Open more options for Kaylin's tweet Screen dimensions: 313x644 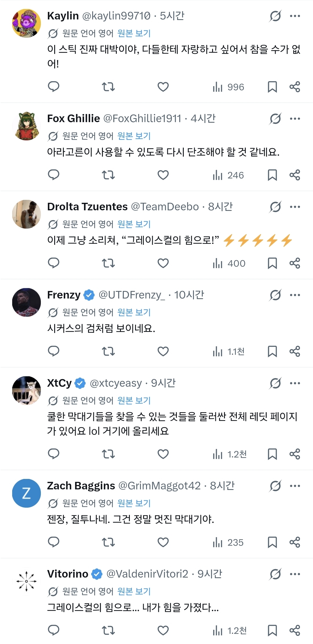point(295,16)
